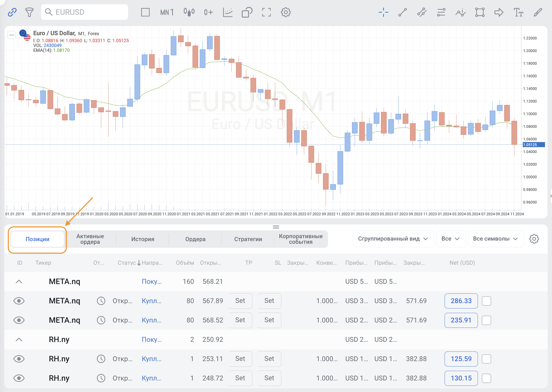Switch to the Стратегии tab
Image resolution: width=552 pixels, height=392 pixels.
point(248,239)
